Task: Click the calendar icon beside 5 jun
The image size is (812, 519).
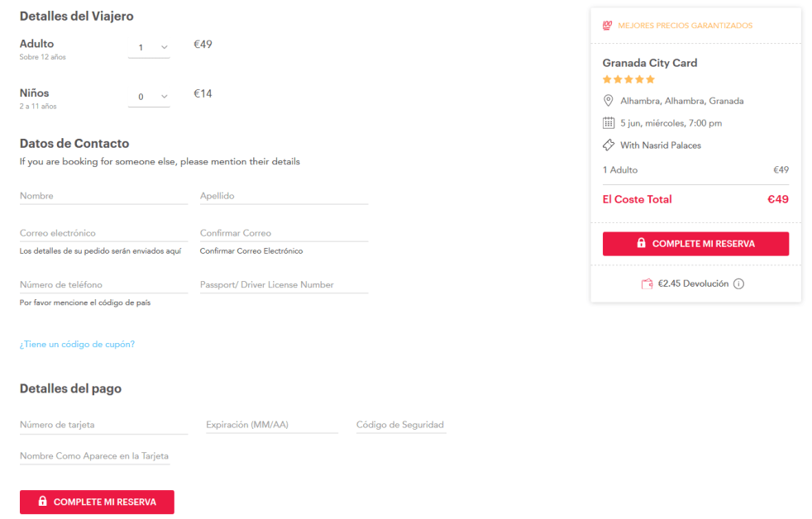Action: [x=609, y=123]
